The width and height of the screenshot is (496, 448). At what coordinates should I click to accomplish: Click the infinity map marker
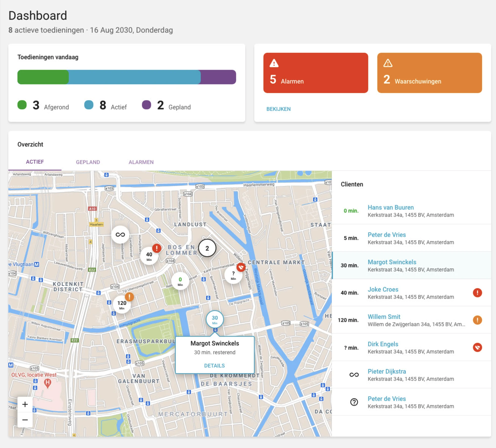120,235
